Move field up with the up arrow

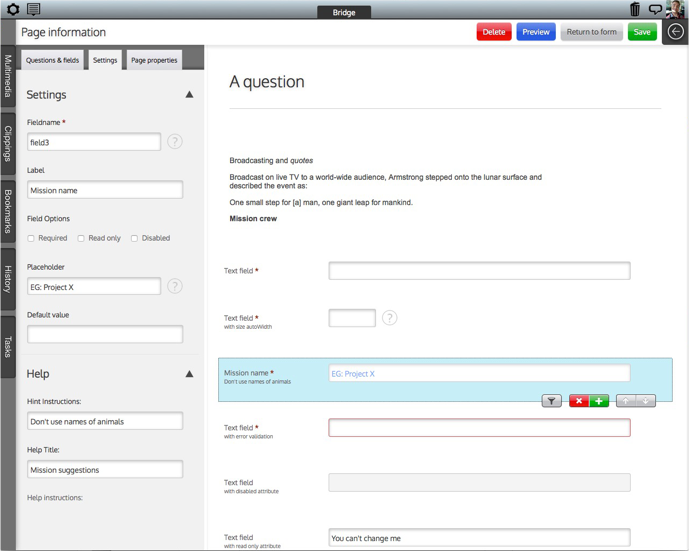(626, 401)
